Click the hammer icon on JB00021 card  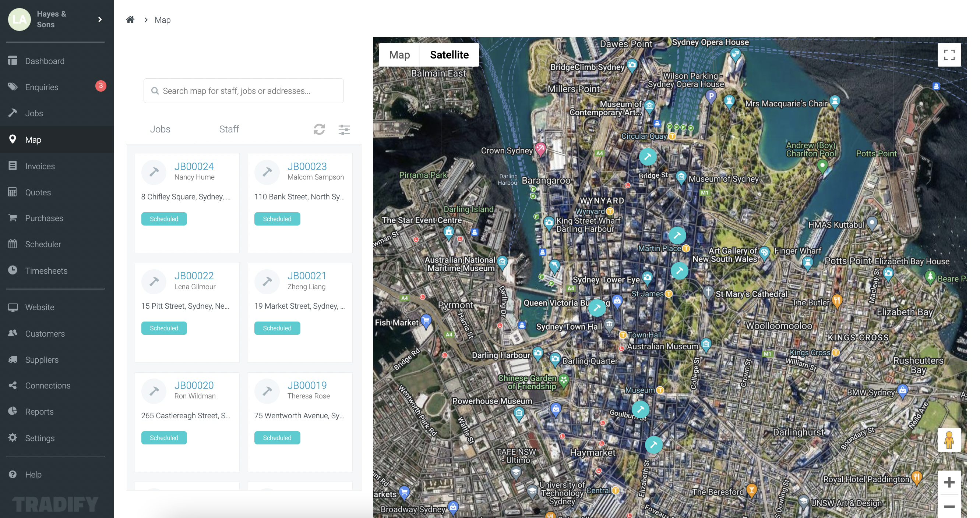click(x=267, y=281)
